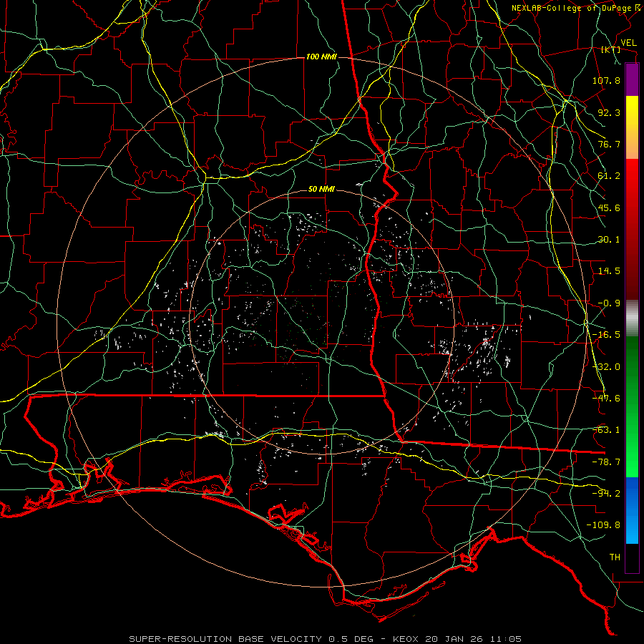The image size is (644, 644).
Task: Click the red band of the velocity scale
Action: pos(632,229)
